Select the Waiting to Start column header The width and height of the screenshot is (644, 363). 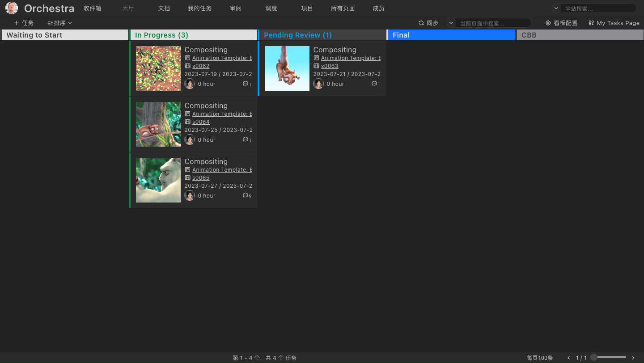[65, 35]
